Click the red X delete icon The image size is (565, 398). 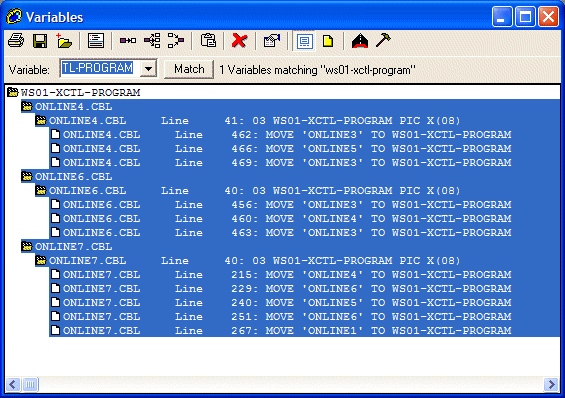coord(240,41)
